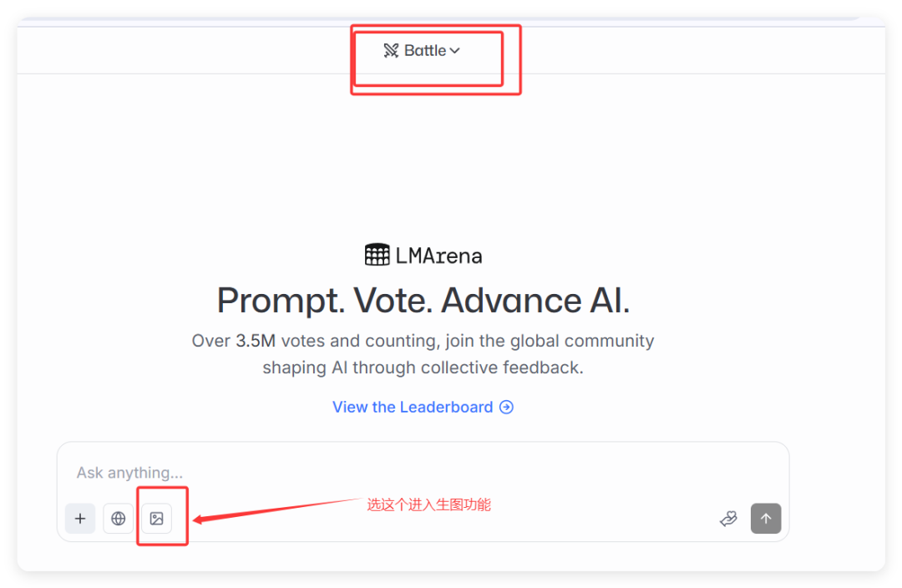The height and width of the screenshot is (588, 902).
Task: Select the Battle mode label
Action: point(425,51)
